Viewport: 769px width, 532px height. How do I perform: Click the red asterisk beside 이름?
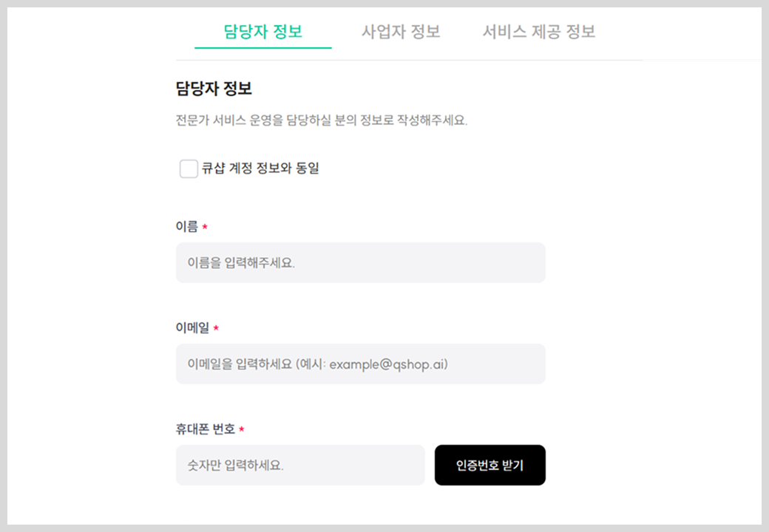205,226
